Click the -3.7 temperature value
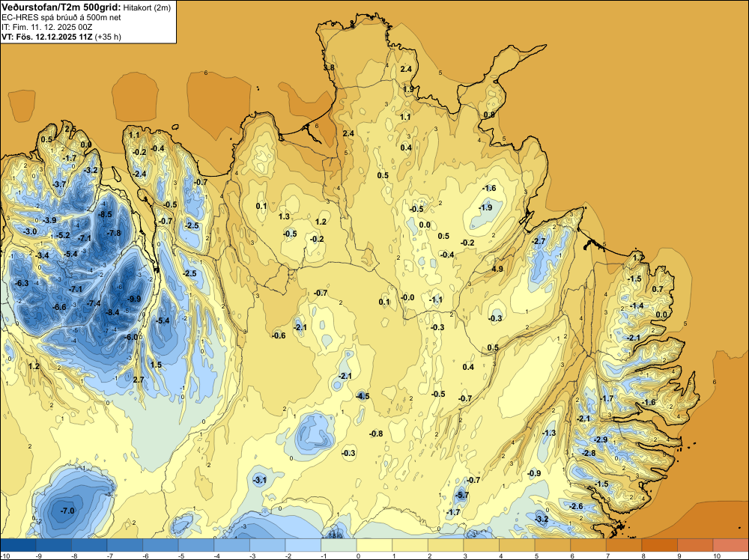This screenshot has width=749, height=560. (59, 184)
